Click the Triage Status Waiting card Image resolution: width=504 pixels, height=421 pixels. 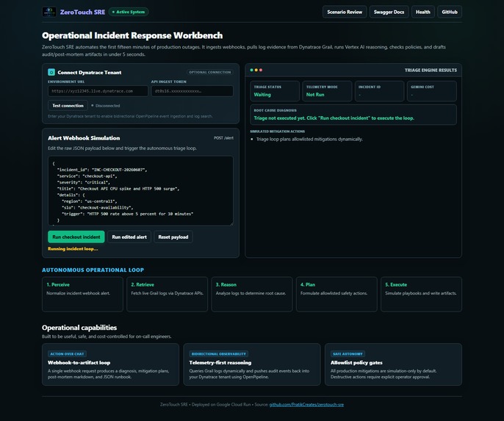point(275,91)
